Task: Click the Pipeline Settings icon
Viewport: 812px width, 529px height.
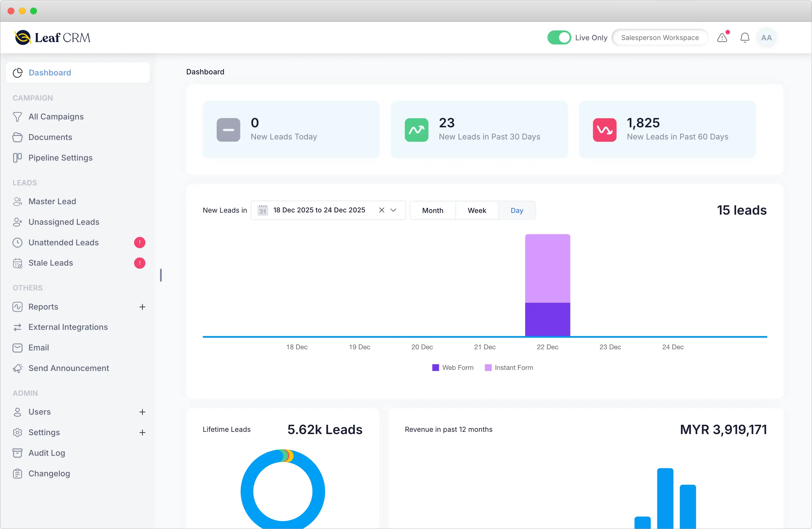Action: click(x=18, y=157)
